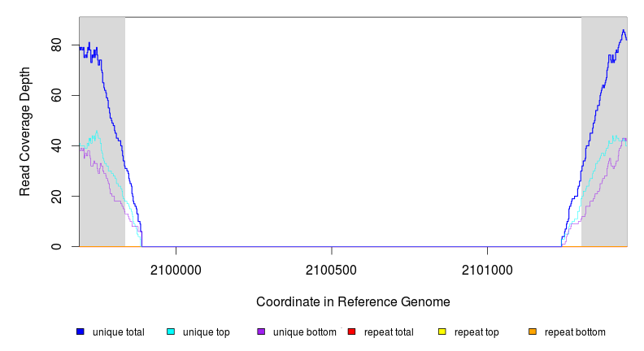Click the purple unique bottom legend swatch
The height and width of the screenshot is (351, 644).
261,332
